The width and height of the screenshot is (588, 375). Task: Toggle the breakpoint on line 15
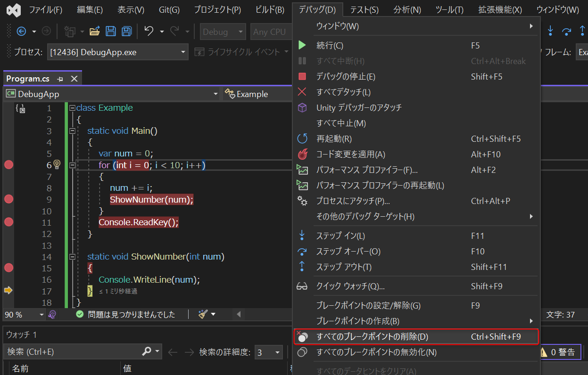click(x=8, y=268)
